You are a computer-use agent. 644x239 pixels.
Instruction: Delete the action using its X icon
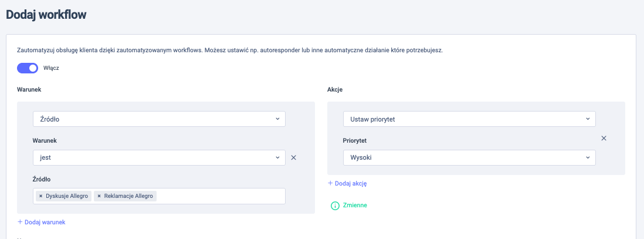pos(604,139)
